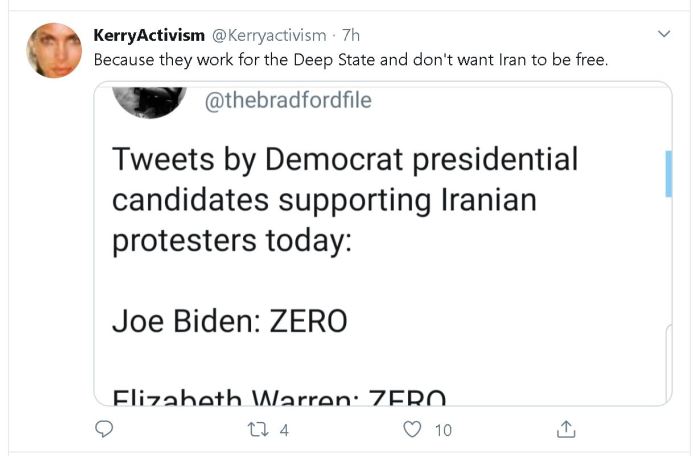Click the "Joe Biden: ZERO" line

coord(229,321)
